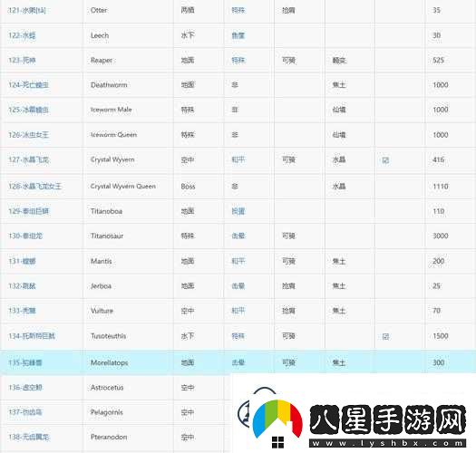
Task: Open the 129 link for Titanoboa
Action: click(28, 211)
